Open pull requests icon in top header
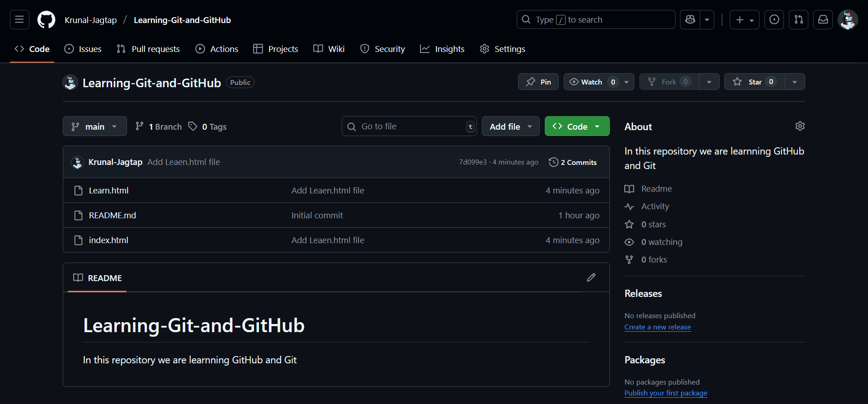 click(x=798, y=19)
